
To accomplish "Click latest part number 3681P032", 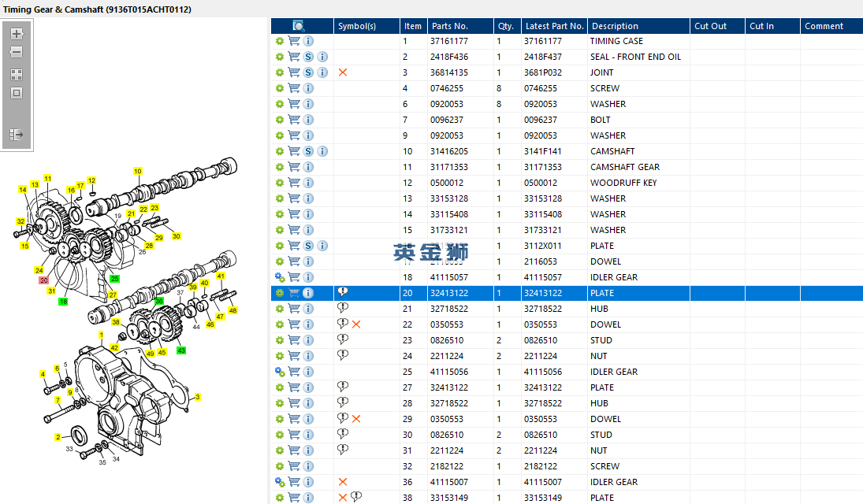I will click(x=543, y=72).
